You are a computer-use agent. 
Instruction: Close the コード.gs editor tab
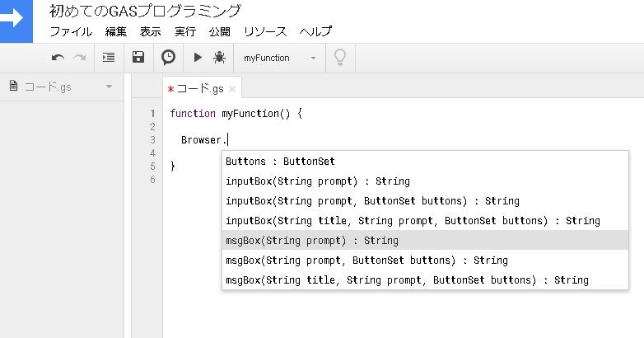click(x=232, y=88)
